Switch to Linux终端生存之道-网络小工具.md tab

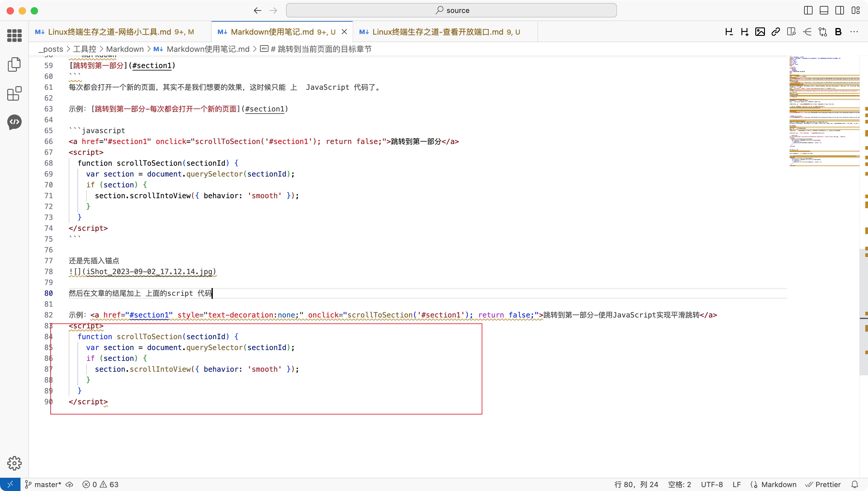[x=115, y=32]
